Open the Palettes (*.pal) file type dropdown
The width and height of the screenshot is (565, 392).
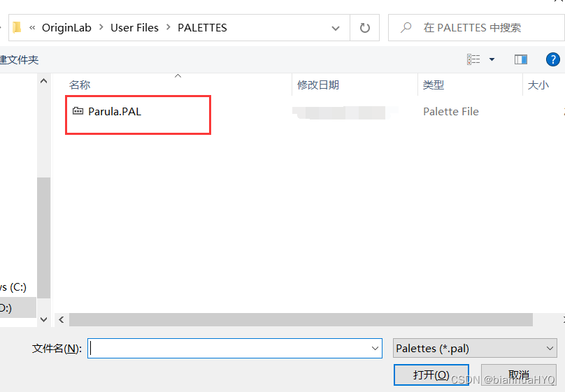click(x=475, y=348)
